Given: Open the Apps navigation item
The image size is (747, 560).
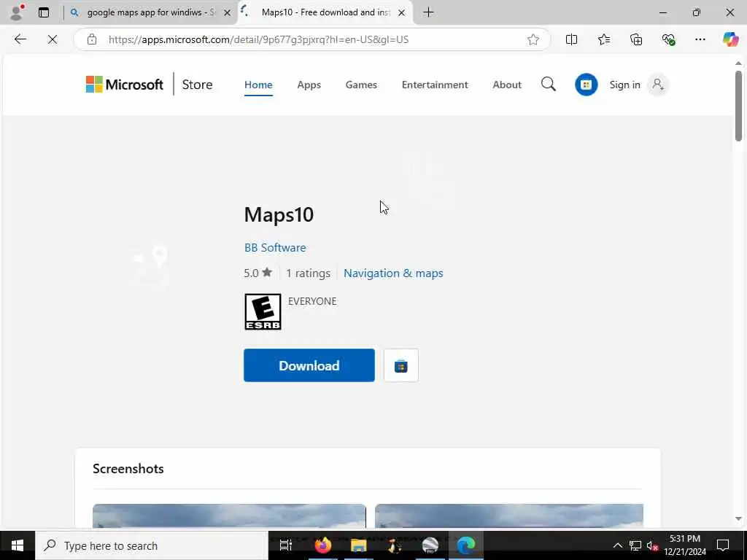Looking at the screenshot, I should click(309, 85).
